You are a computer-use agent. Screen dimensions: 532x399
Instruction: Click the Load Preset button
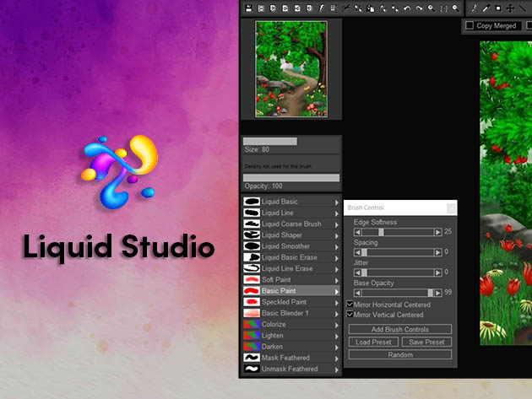click(373, 342)
